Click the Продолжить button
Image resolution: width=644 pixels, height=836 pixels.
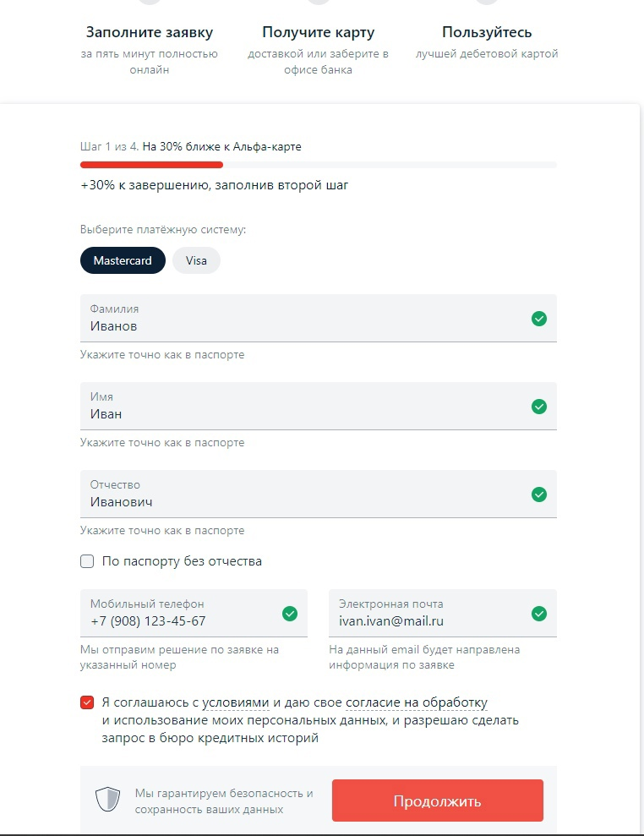point(438,800)
